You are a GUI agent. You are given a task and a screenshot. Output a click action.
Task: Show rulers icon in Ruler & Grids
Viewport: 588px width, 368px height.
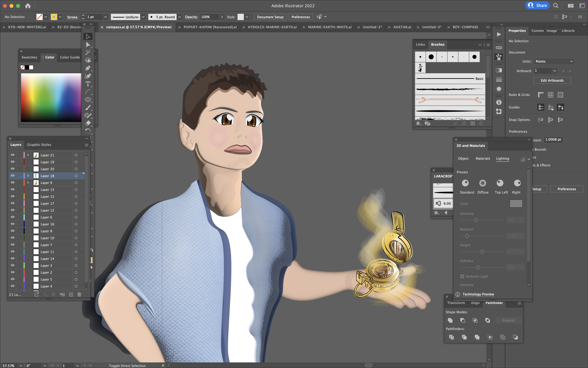tap(540, 95)
